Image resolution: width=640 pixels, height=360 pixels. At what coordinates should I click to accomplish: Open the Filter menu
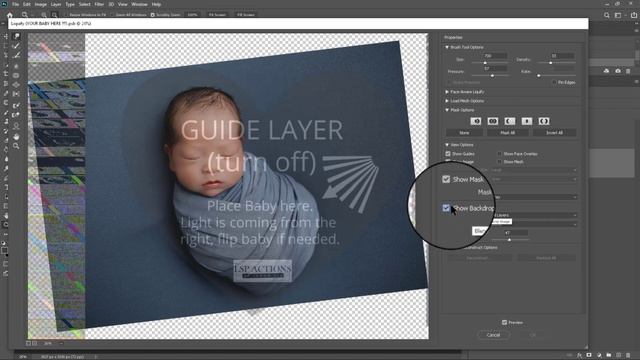99,4
